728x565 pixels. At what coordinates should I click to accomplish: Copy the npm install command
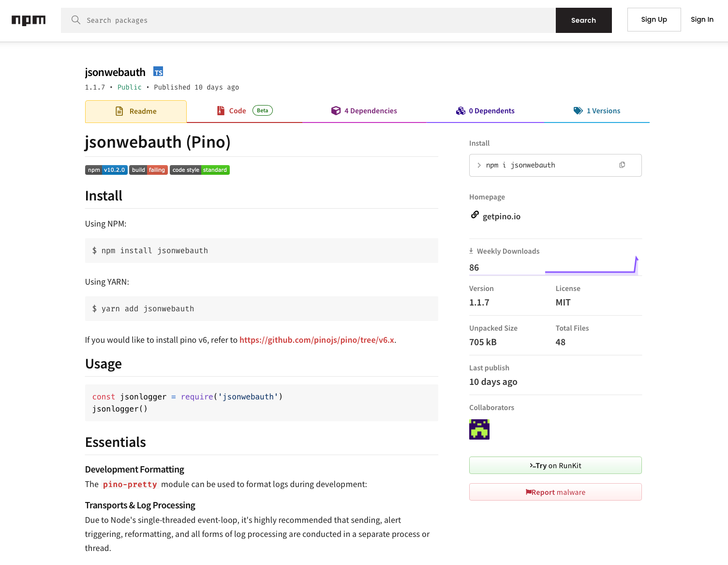pos(622,165)
